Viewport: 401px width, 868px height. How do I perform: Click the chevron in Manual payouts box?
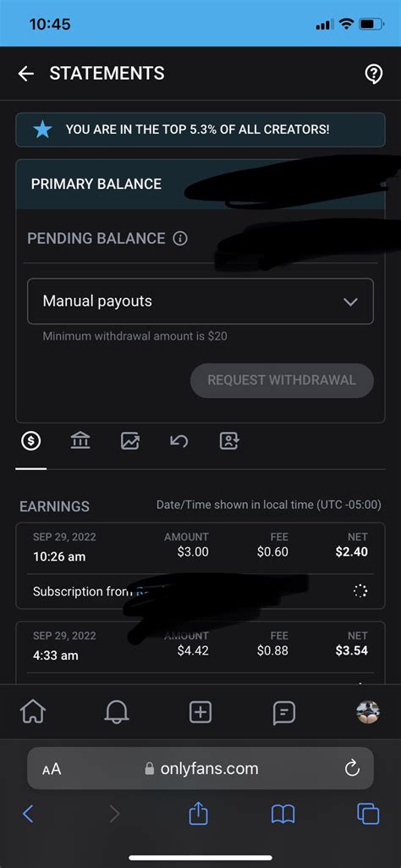coord(350,301)
